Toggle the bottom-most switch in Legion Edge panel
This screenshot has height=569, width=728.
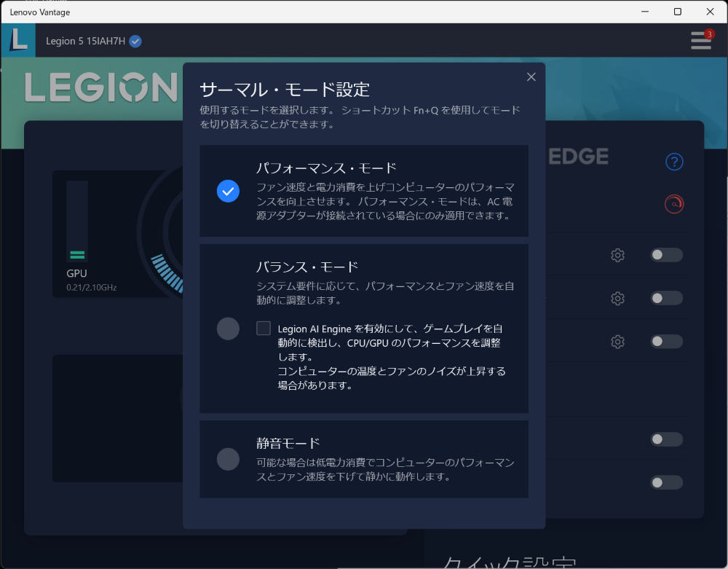(x=666, y=482)
